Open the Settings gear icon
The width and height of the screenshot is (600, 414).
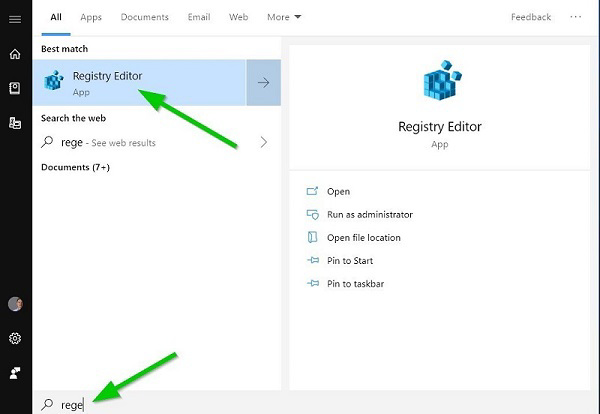[x=15, y=338]
